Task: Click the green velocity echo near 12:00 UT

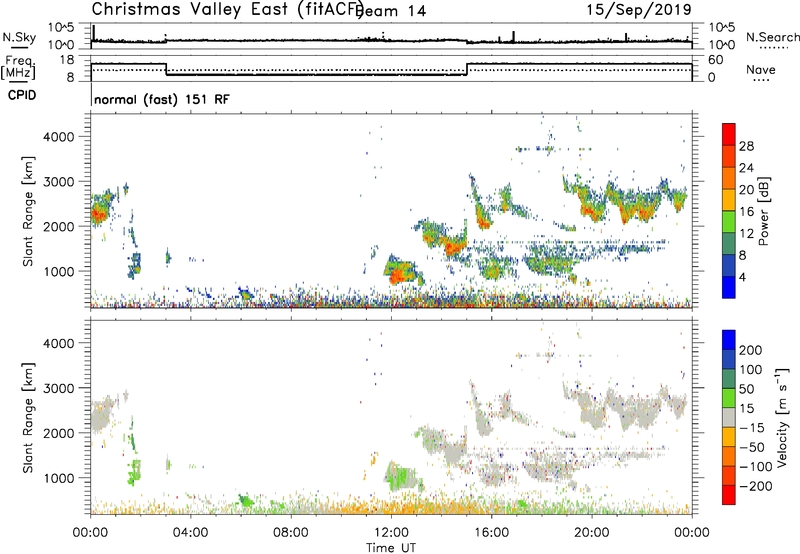Action: point(401,478)
